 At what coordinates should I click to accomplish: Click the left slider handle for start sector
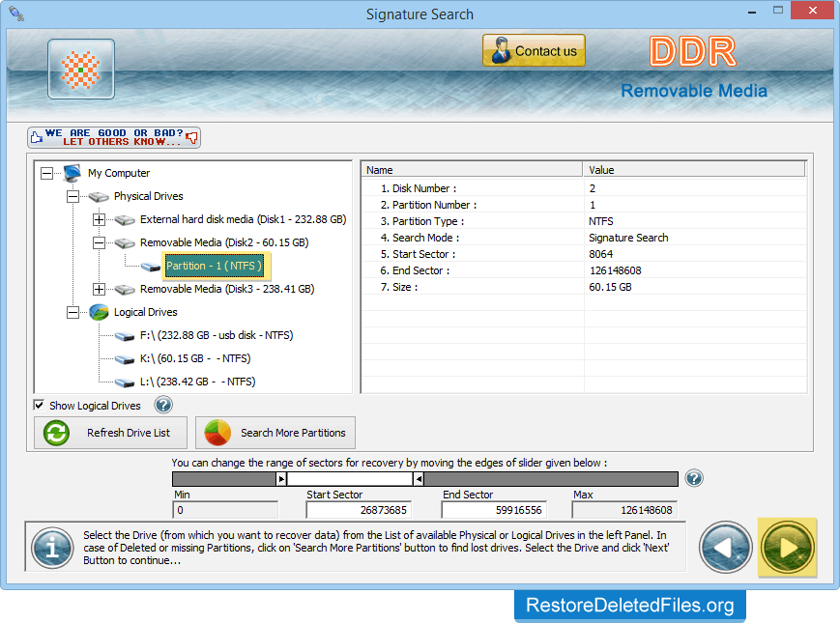[281, 478]
